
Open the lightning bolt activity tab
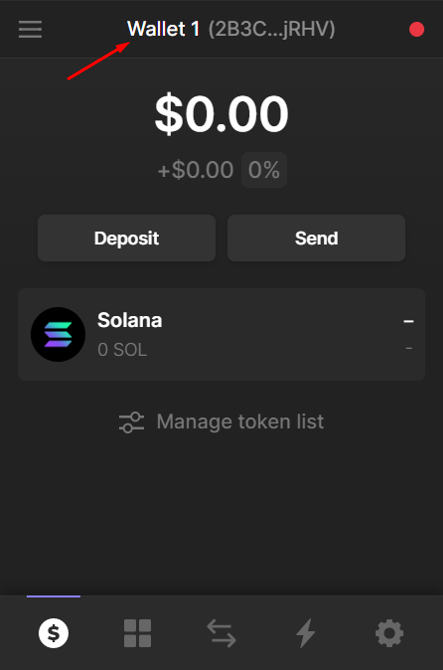coord(305,633)
